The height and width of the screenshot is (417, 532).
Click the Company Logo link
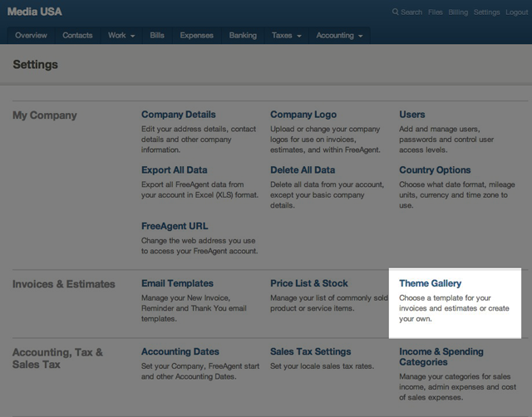(303, 115)
